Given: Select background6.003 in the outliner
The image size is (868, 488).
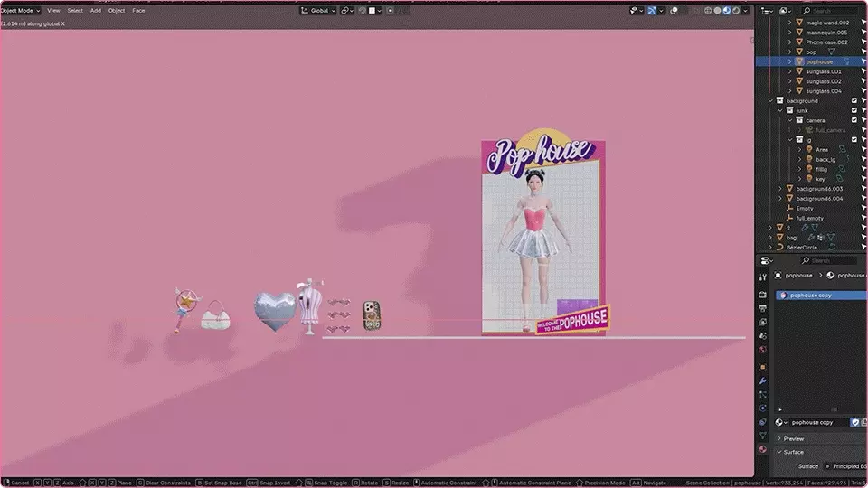Looking at the screenshot, I should [x=819, y=189].
